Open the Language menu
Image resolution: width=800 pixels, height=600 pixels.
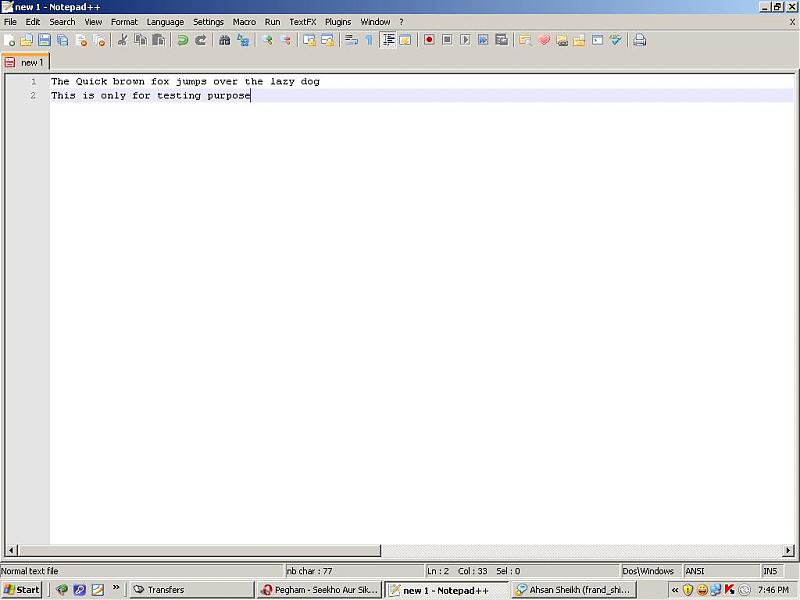(165, 22)
